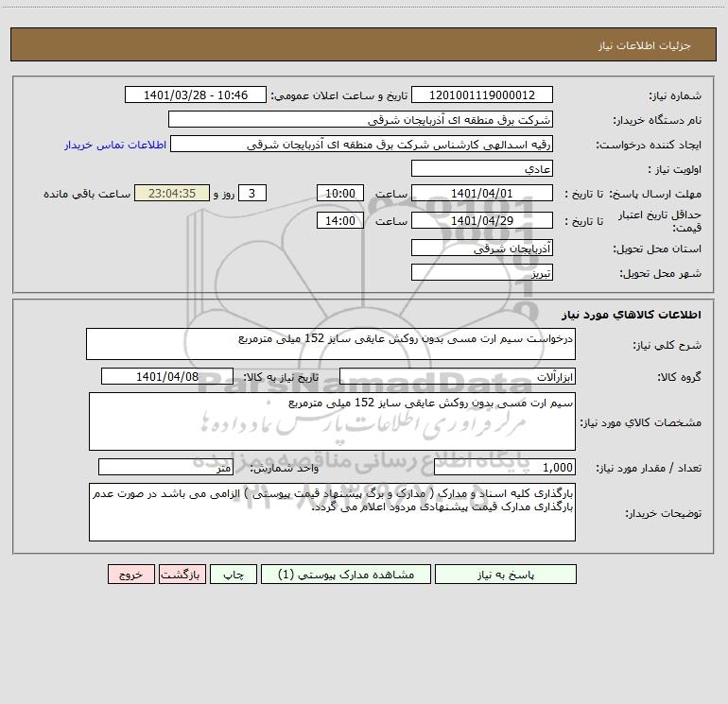
Task: Click price validity date 1401/04/29
Action: click(x=482, y=220)
